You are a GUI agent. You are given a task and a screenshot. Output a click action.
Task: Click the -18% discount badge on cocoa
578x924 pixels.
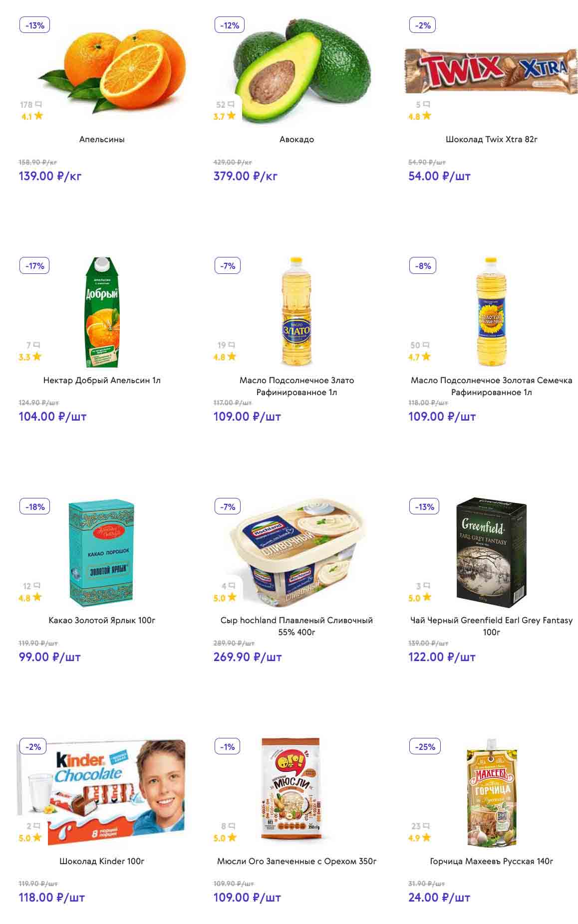coord(34,506)
